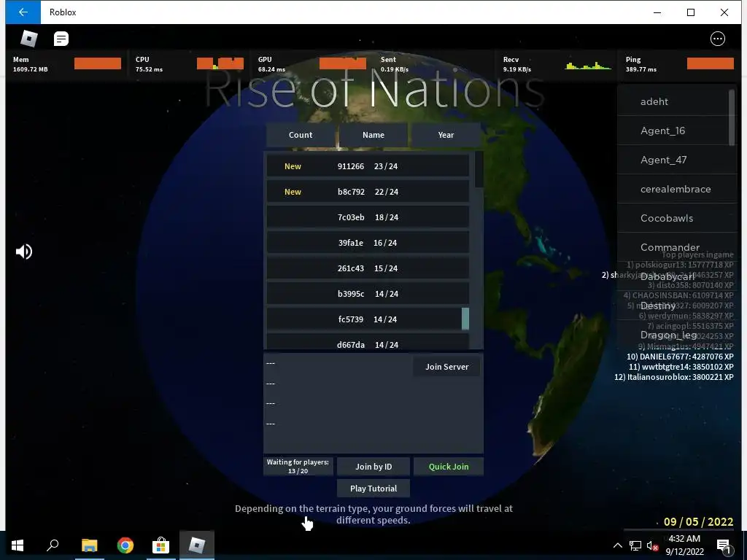The image size is (747, 560).
Task: Click the back arrow in title bar
Action: (x=23, y=12)
